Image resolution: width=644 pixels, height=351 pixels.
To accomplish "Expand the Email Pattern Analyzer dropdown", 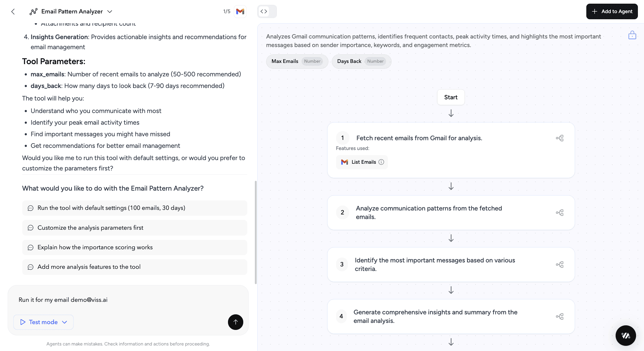I will click(110, 12).
